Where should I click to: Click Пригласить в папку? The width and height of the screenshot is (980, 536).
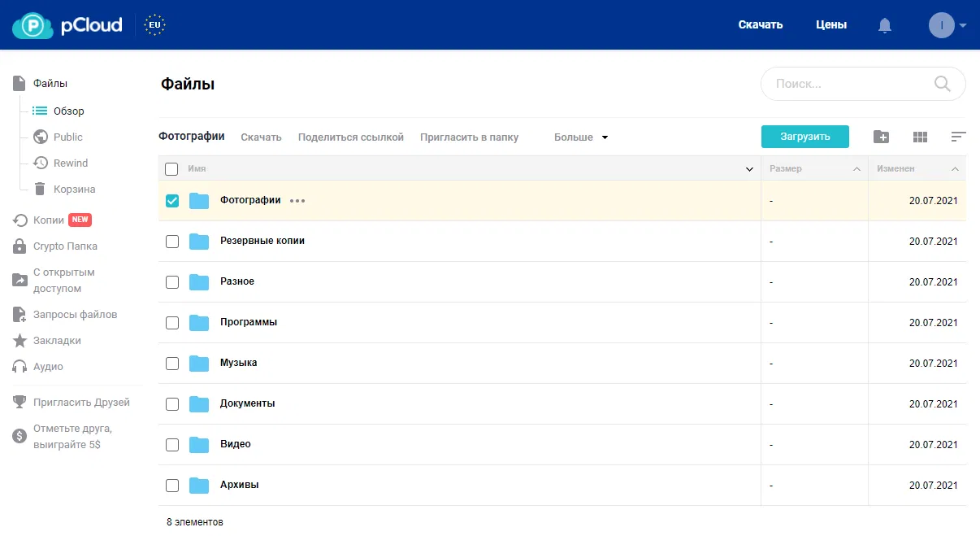[469, 137]
